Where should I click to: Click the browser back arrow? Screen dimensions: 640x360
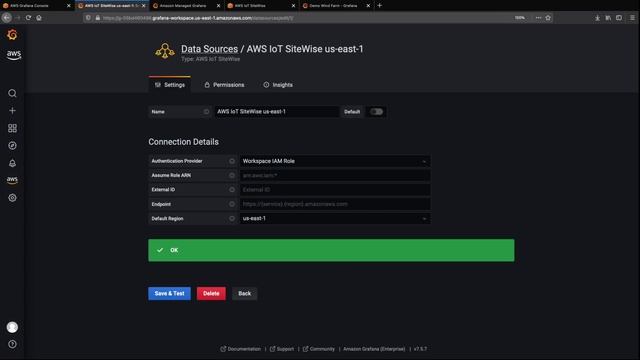[x=7, y=18]
